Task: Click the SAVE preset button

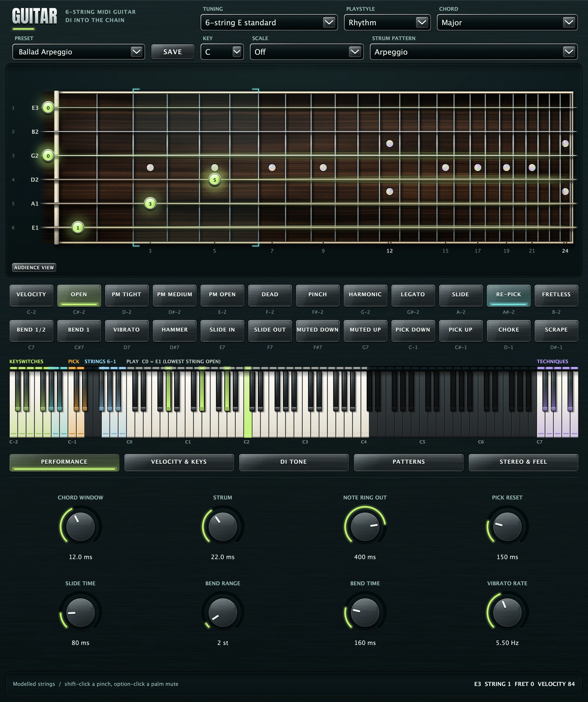Action: (x=173, y=52)
